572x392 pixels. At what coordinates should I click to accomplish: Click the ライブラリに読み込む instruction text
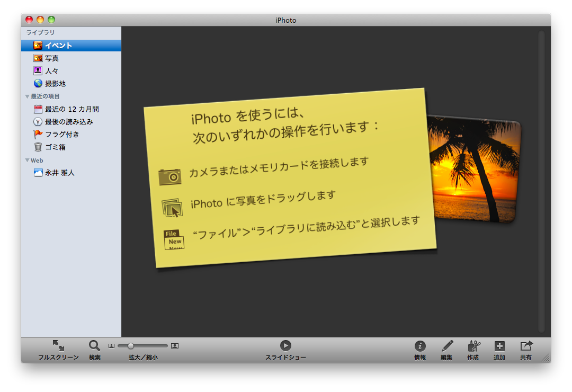point(307,228)
